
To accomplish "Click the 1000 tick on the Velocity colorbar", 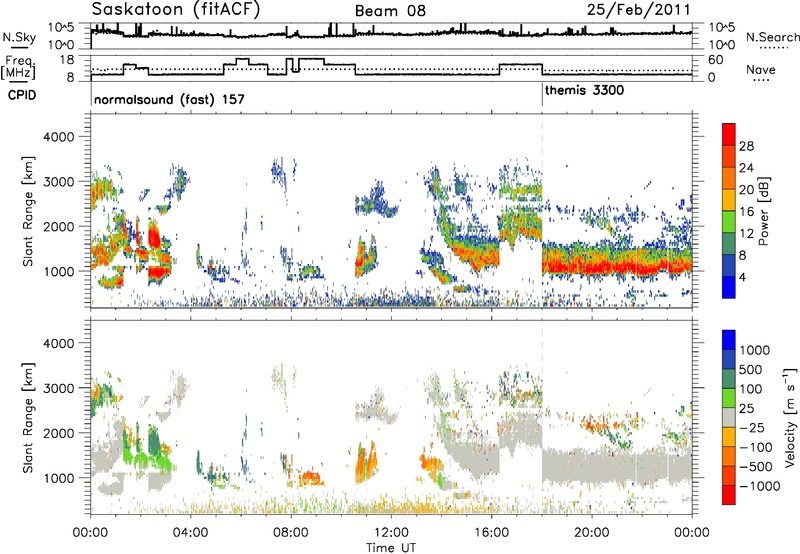I will tap(755, 350).
